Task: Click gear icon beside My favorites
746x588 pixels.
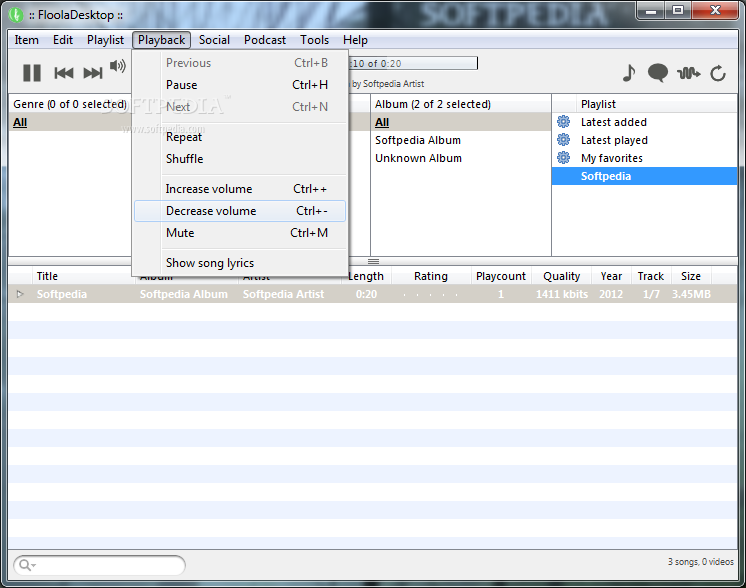Action: pyautogui.click(x=563, y=157)
